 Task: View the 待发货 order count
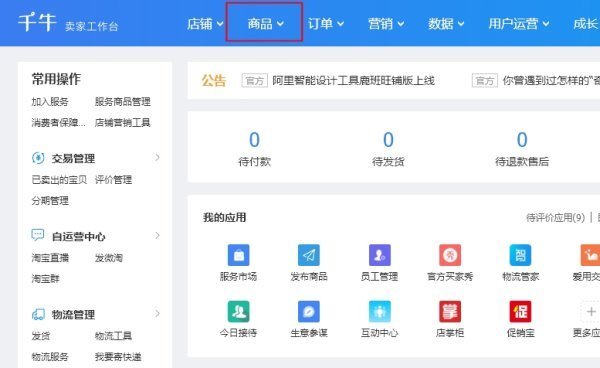388,139
